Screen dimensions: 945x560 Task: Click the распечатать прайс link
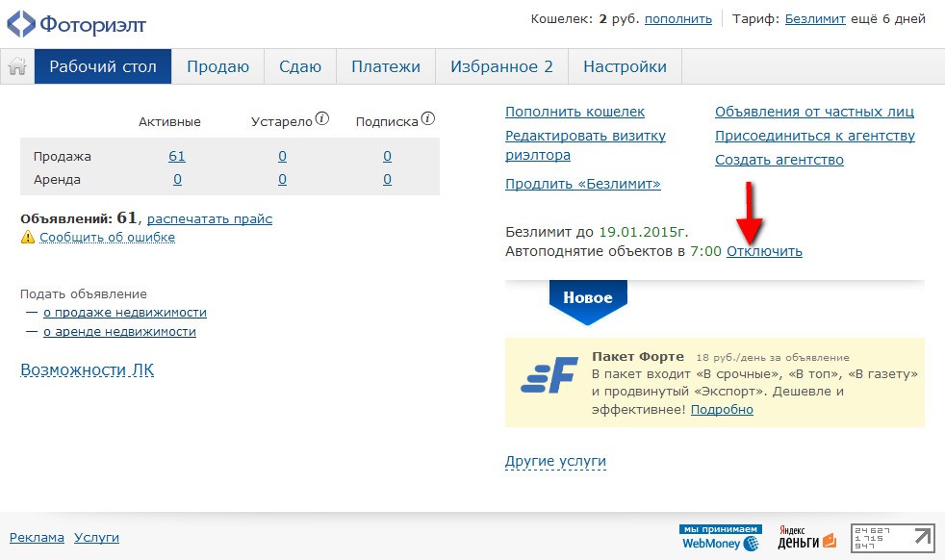210,218
